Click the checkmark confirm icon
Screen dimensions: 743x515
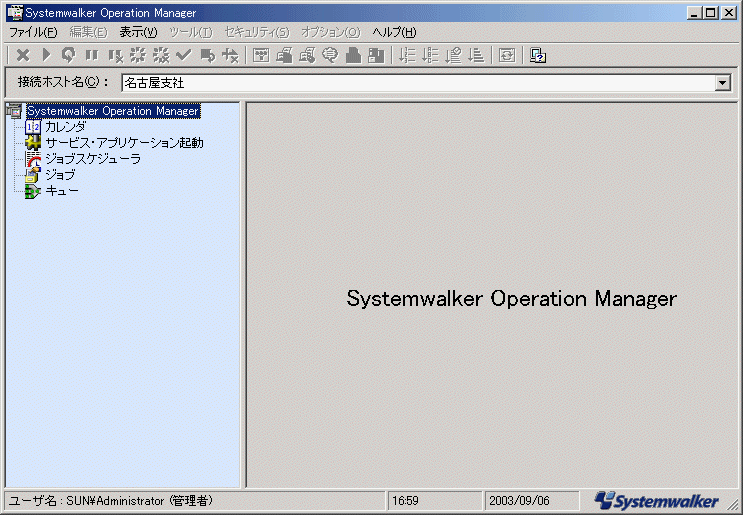pos(183,55)
